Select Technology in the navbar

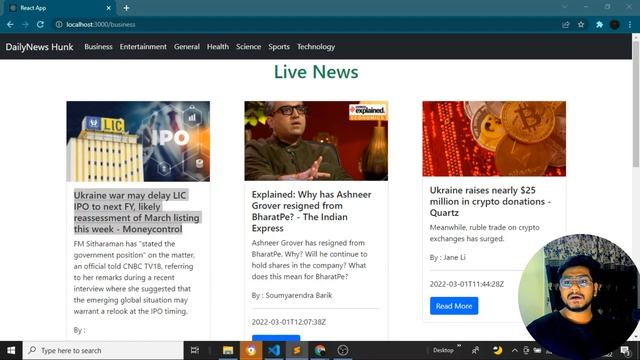coord(316,47)
